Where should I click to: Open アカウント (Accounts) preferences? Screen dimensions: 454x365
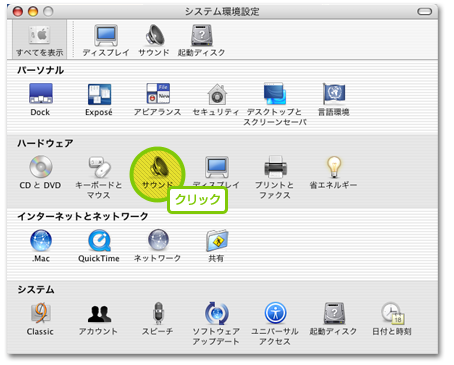pyautogui.click(x=99, y=319)
